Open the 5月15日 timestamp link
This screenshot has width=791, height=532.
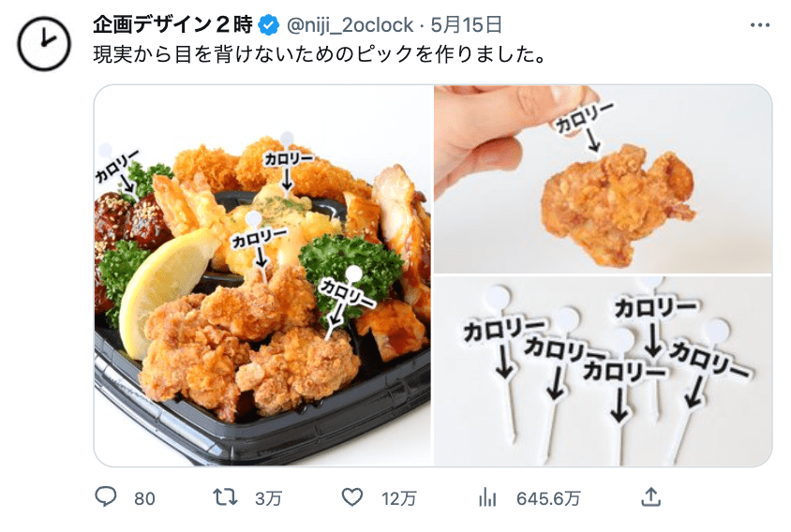point(466,24)
